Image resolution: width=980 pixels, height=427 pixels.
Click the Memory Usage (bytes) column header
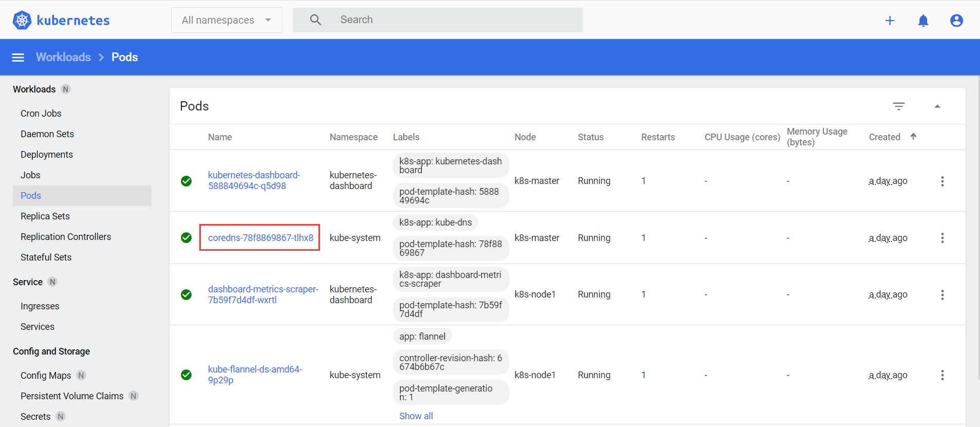point(817,137)
